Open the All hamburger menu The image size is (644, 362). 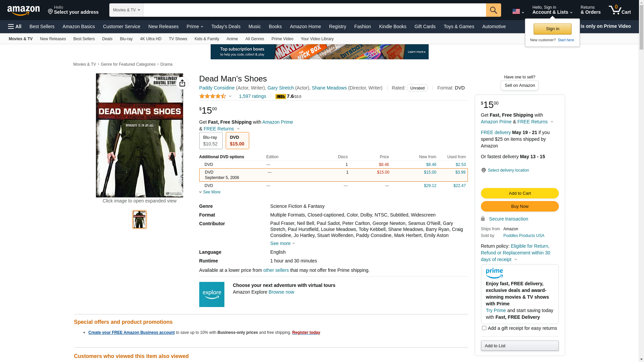[15, 26]
